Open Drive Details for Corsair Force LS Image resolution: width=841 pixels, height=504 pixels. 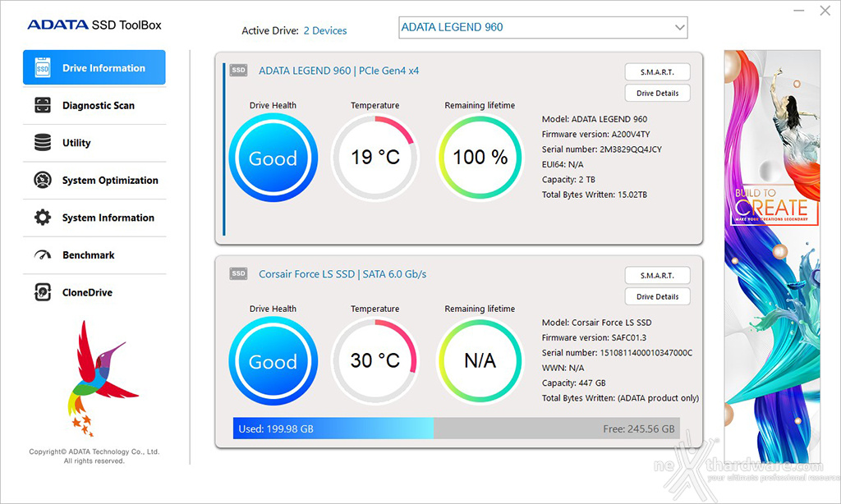657,296
